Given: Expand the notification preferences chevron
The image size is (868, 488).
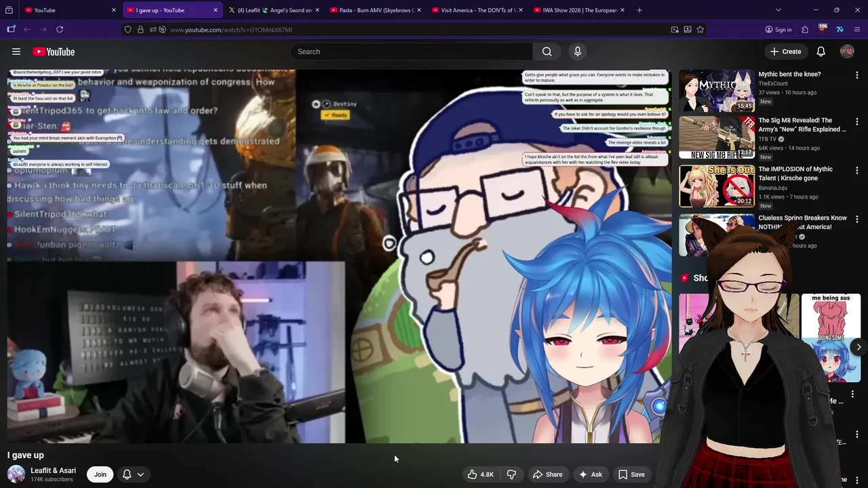Looking at the screenshot, I should click(x=140, y=474).
